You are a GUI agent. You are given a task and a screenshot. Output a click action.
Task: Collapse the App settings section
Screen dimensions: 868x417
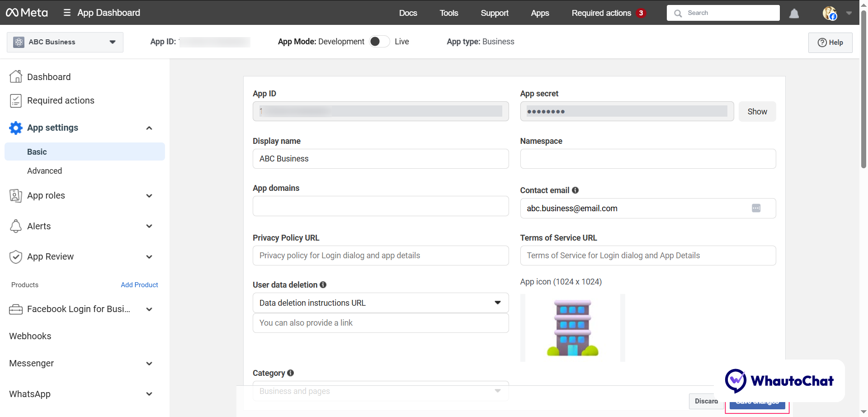(149, 128)
